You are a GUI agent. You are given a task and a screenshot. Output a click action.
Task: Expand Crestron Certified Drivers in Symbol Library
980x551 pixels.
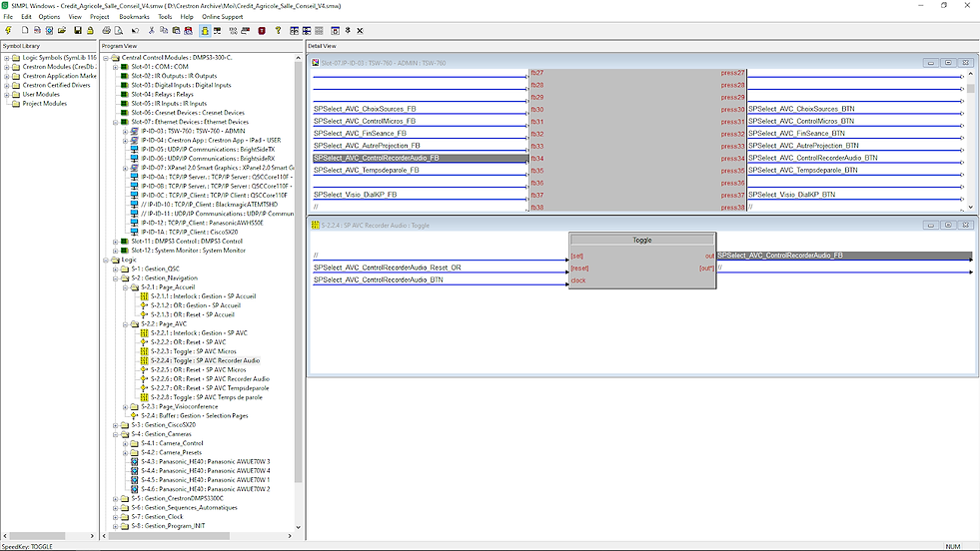(x=7, y=85)
